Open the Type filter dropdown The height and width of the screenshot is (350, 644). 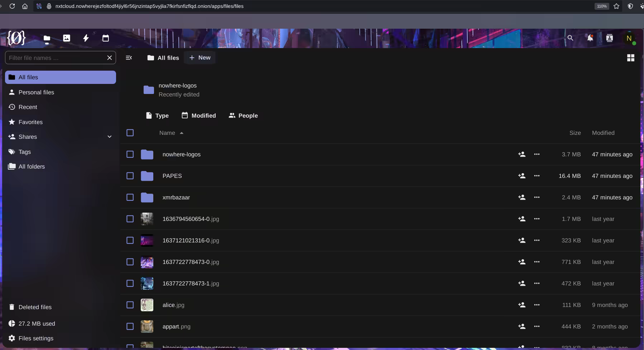(157, 115)
